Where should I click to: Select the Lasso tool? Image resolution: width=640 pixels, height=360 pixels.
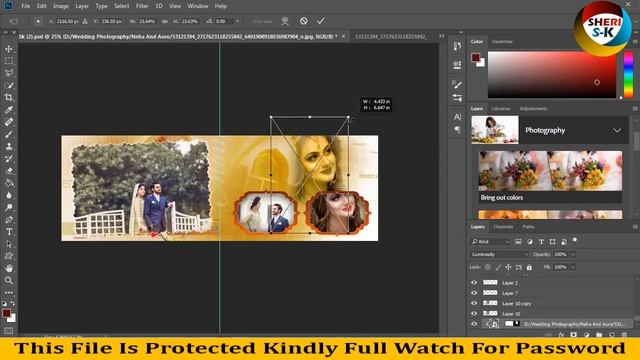[9, 73]
